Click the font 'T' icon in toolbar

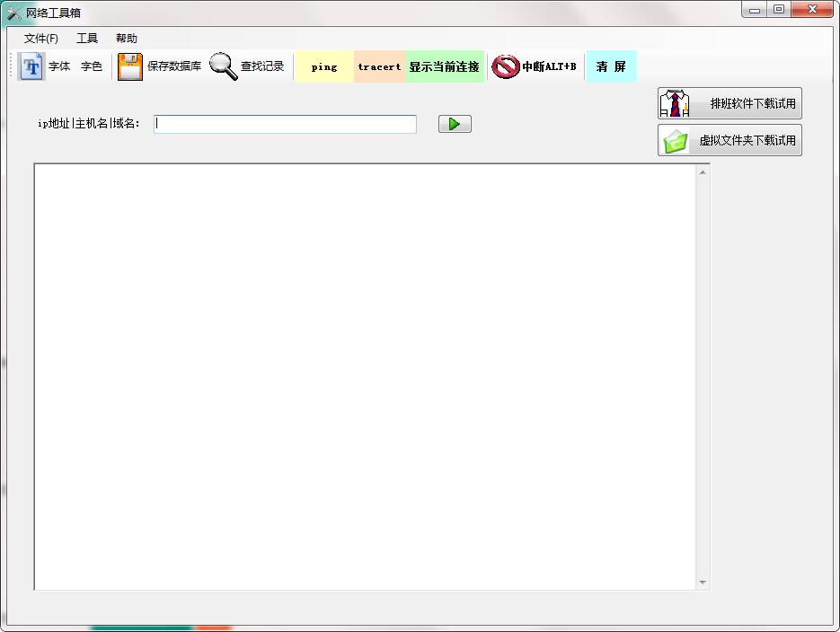(31, 66)
